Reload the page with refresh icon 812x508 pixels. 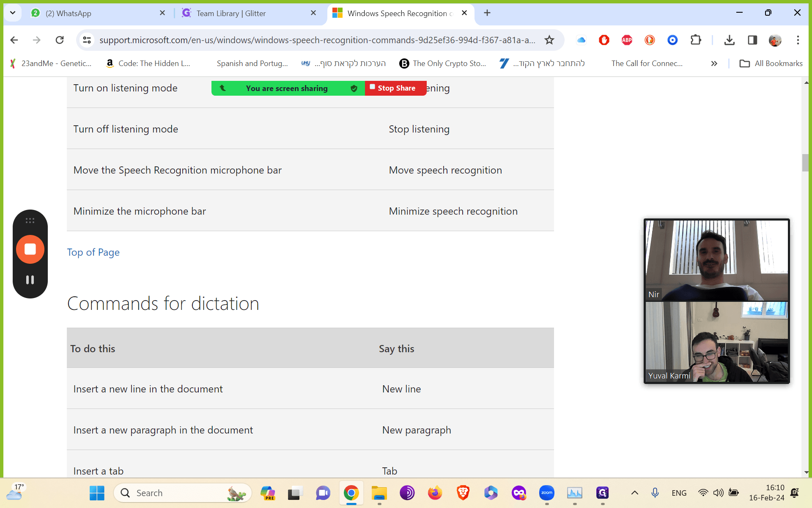[x=60, y=40]
